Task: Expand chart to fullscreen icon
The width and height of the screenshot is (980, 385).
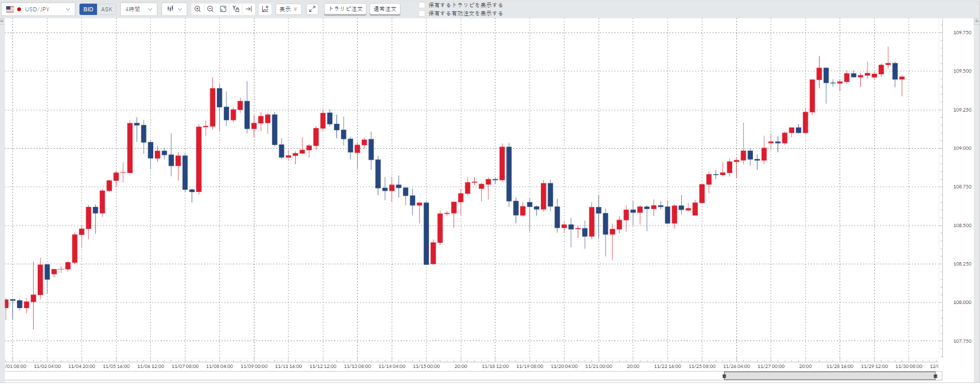Action: 312,9
